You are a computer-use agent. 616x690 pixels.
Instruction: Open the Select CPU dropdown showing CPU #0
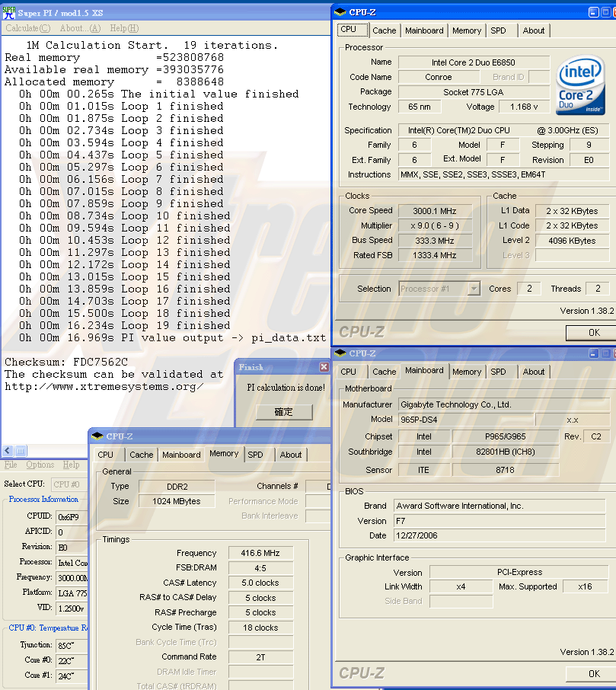(x=69, y=484)
